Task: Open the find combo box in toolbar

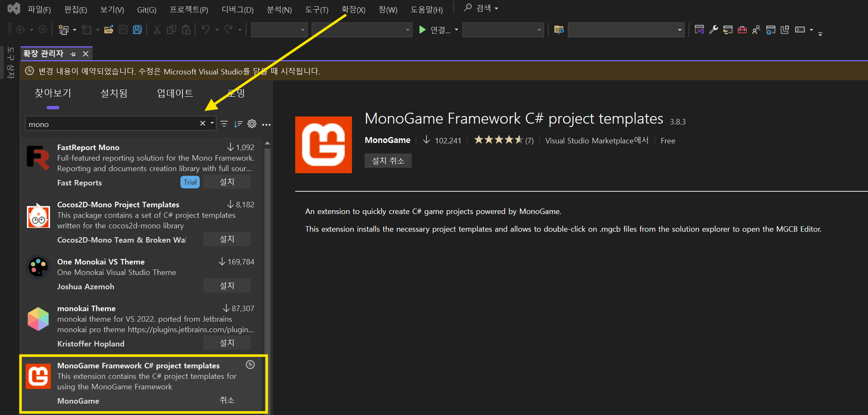Action: coord(626,30)
